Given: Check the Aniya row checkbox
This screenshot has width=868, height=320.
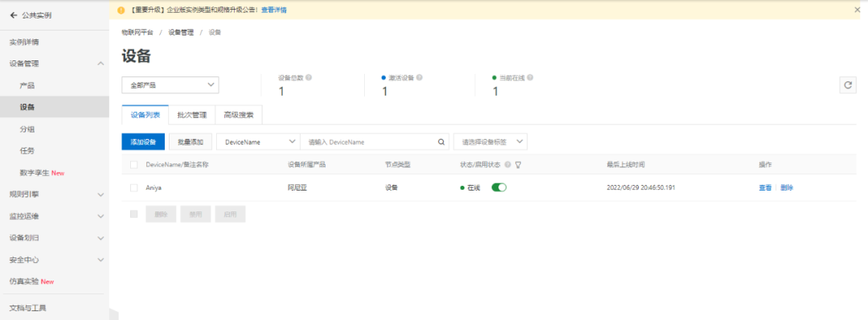Looking at the screenshot, I should pos(134,187).
